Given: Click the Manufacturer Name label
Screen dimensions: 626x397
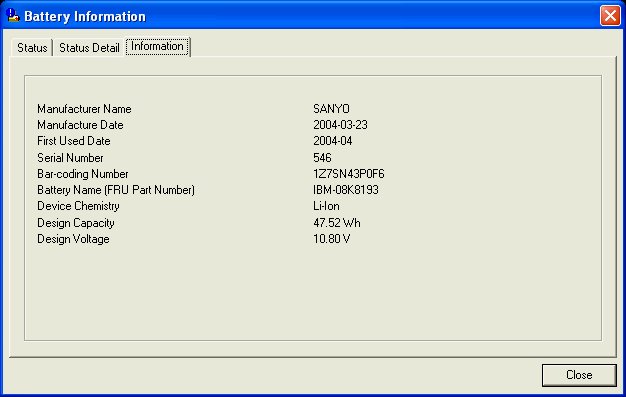Looking at the screenshot, I should tap(84, 109).
